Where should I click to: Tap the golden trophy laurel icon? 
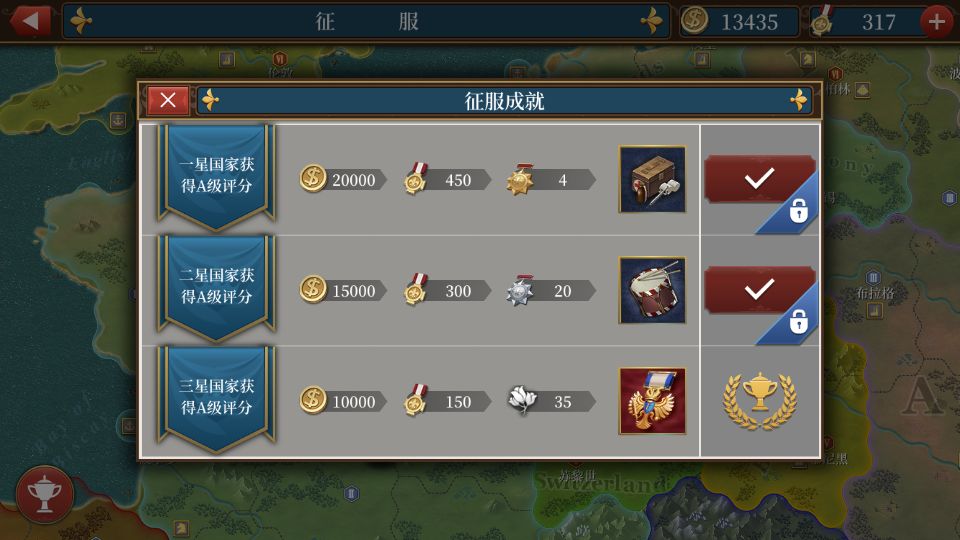(760, 400)
